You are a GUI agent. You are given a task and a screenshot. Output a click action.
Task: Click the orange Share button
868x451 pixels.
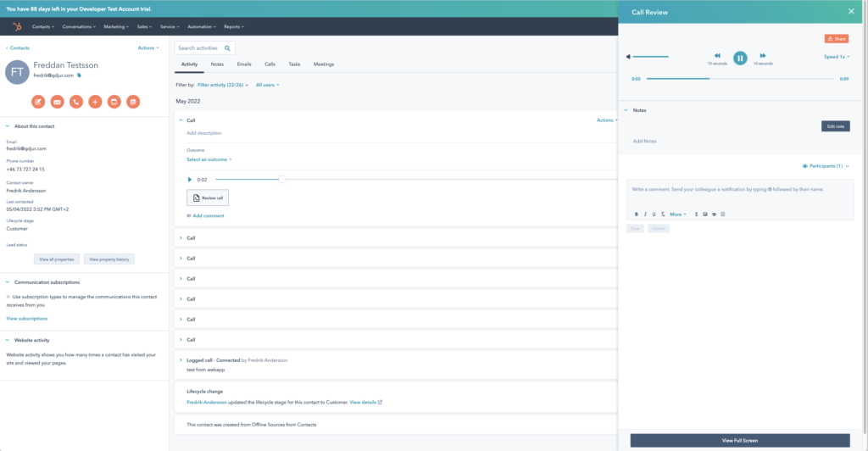837,39
